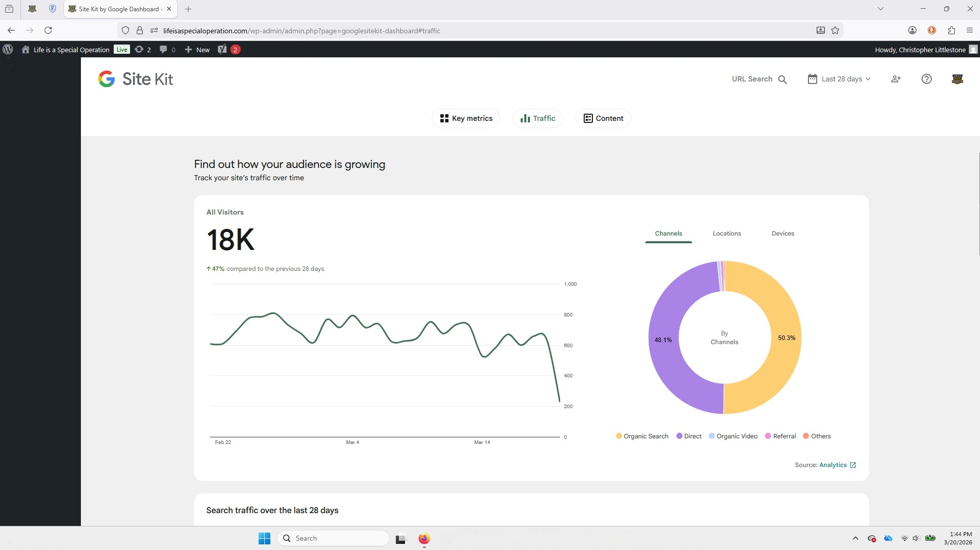Open the site padlock security info
980x550 pixels.
(139, 31)
